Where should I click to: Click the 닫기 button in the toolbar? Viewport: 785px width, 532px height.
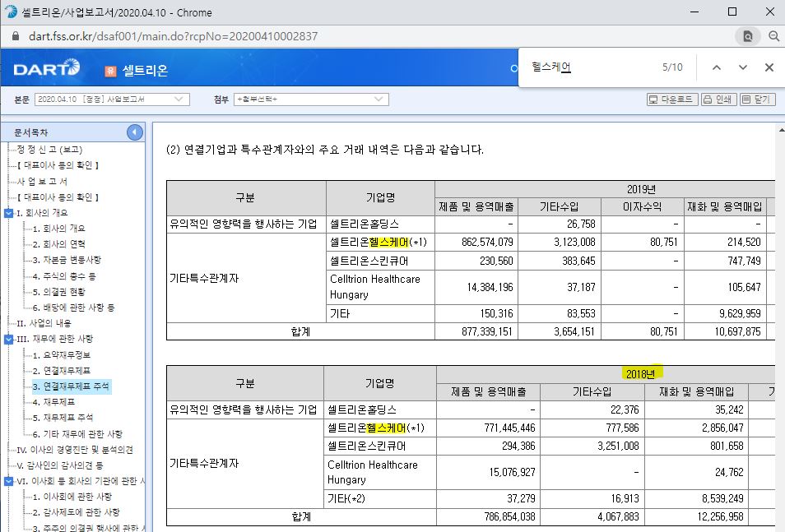[x=757, y=99]
